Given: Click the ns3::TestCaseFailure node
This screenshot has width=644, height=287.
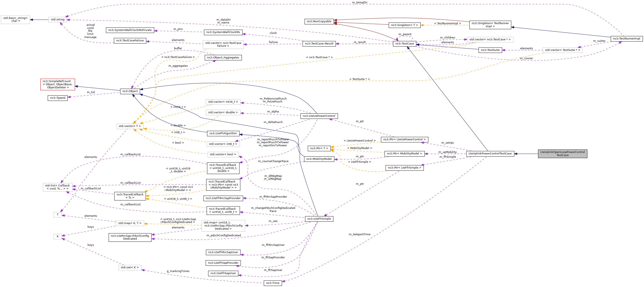Looking at the screenshot, I should click(x=130, y=41).
